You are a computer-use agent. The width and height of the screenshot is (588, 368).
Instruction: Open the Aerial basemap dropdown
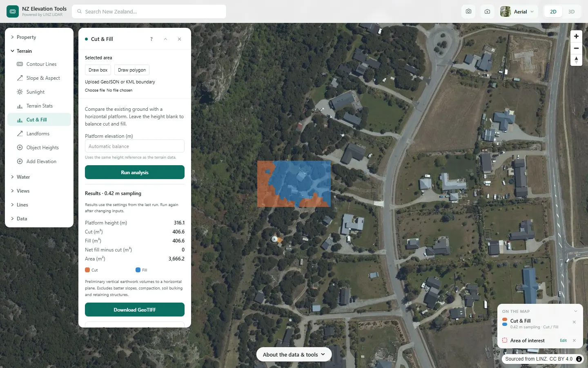coord(518,11)
